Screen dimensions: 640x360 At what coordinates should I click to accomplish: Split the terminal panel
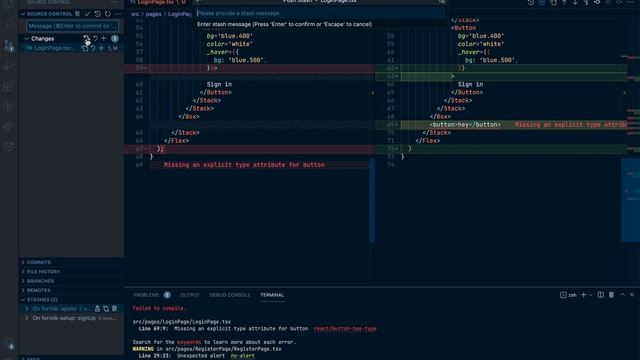tap(601, 295)
